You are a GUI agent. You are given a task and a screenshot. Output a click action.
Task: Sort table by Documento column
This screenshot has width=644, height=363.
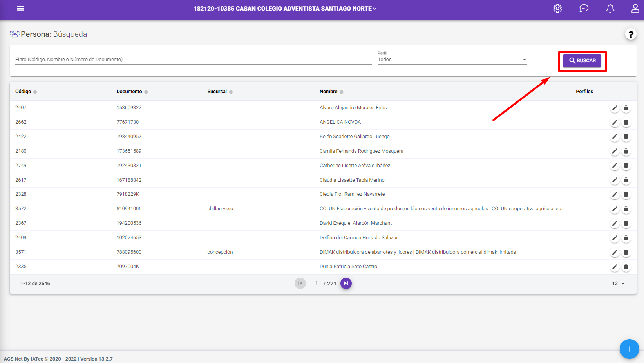(x=132, y=92)
